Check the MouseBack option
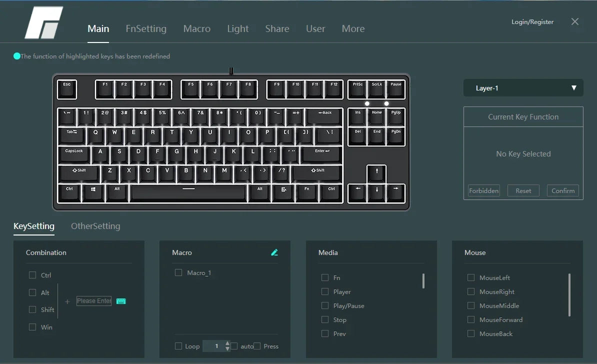This screenshot has height=364, width=597. tap(471, 333)
